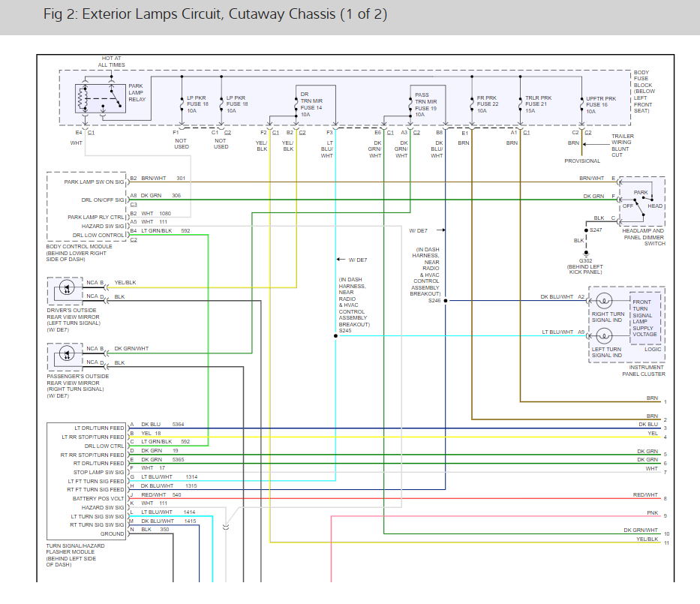Click the S246 splice dot
Image resolution: width=700 pixels, height=604 pixels.
pyautogui.click(x=446, y=301)
